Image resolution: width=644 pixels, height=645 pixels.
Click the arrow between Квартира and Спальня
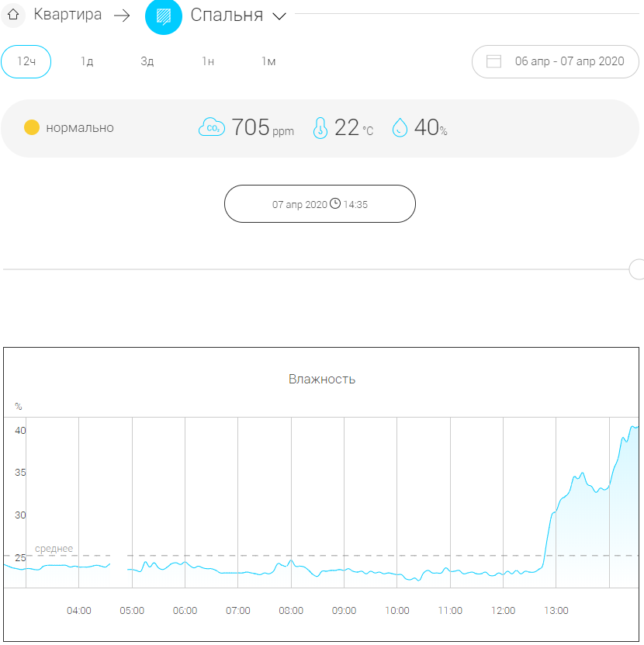(122, 16)
